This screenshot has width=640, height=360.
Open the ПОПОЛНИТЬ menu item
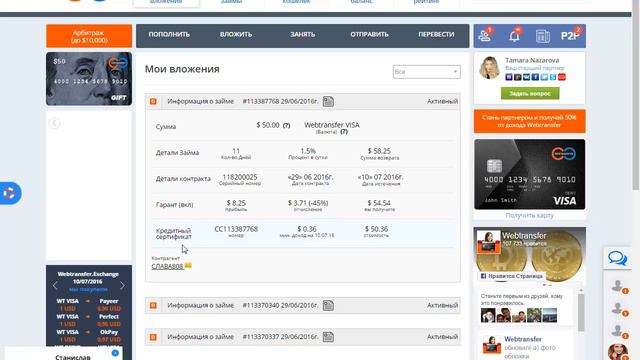pyautogui.click(x=169, y=35)
